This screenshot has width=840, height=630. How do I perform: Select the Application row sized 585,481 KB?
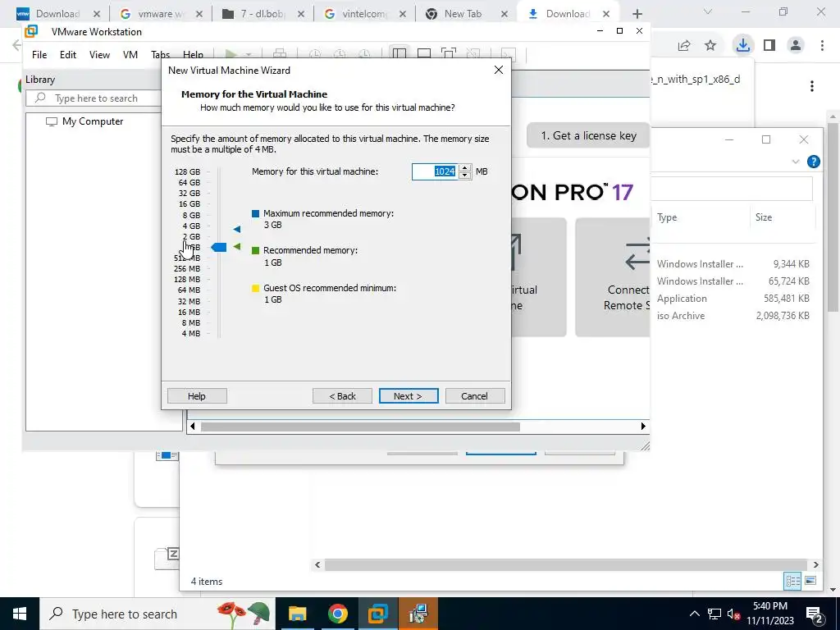click(x=733, y=299)
